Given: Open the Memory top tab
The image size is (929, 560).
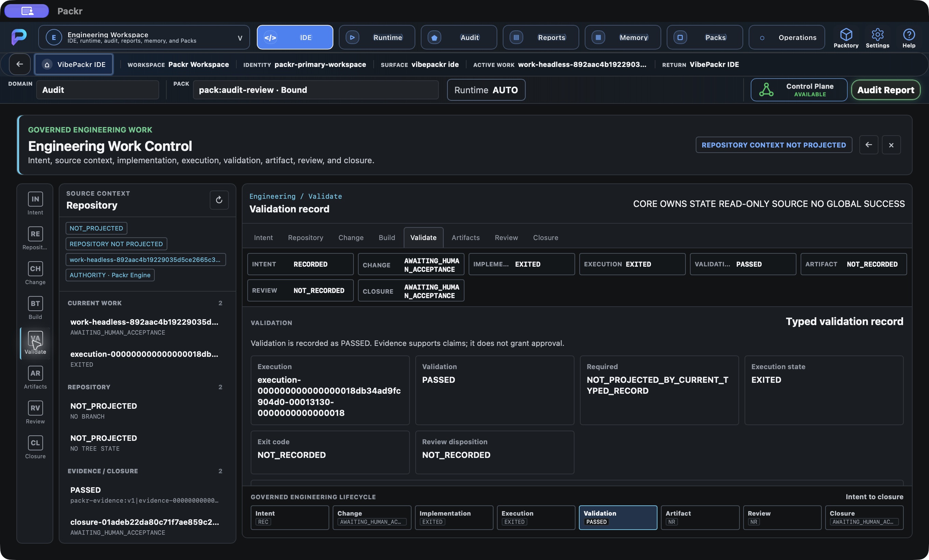Looking at the screenshot, I should 623,37.
